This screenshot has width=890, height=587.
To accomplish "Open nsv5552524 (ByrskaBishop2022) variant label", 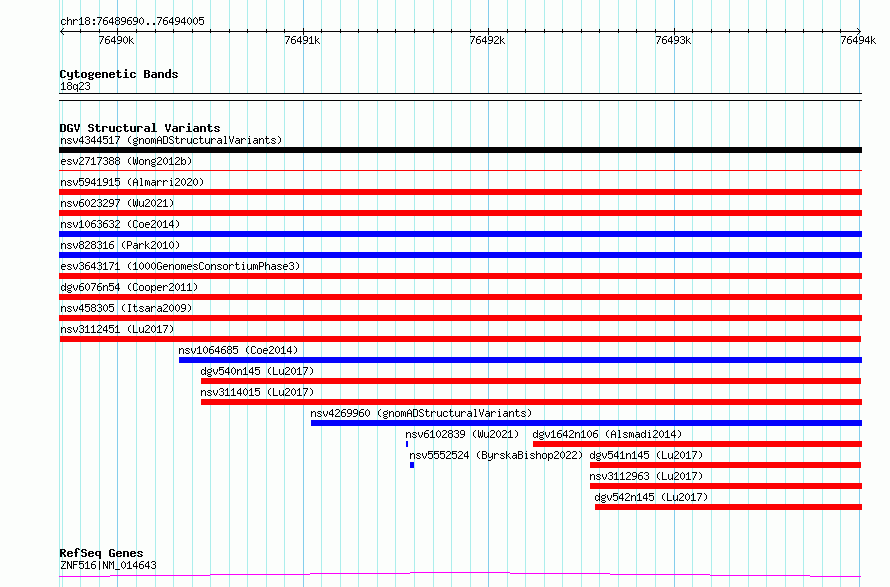I will 496,455.
